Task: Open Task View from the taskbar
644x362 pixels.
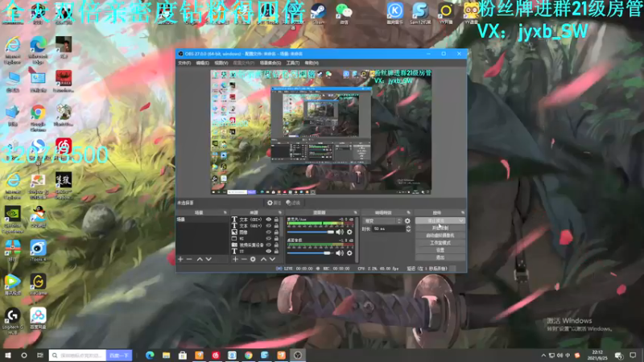Action: tap(39, 355)
